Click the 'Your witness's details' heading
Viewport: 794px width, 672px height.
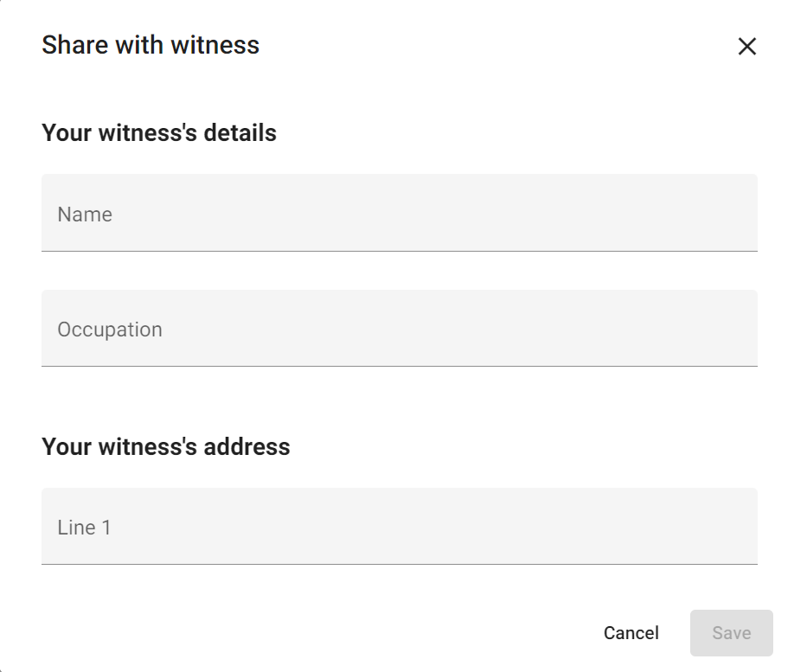pos(159,133)
